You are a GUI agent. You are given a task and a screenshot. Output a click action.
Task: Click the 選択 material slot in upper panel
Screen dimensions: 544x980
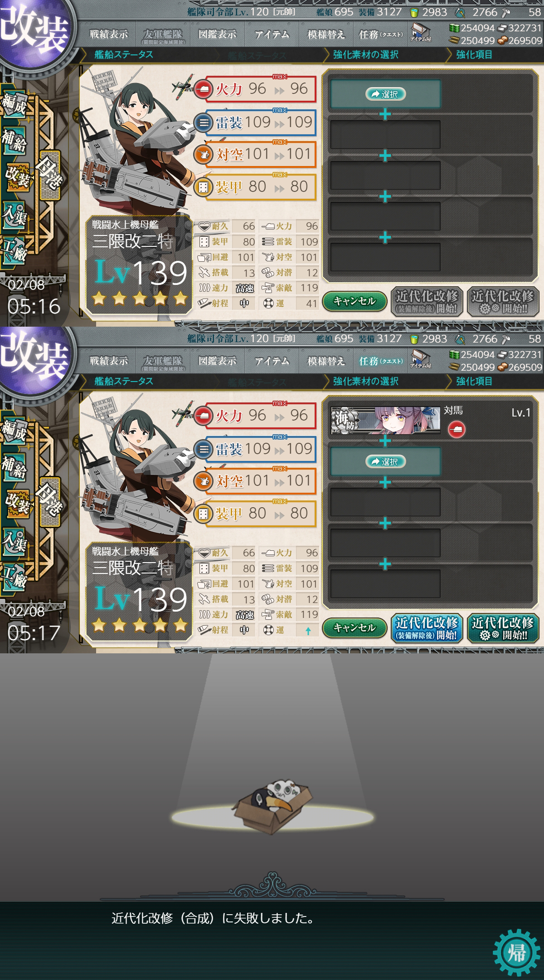click(x=385, y=94)
